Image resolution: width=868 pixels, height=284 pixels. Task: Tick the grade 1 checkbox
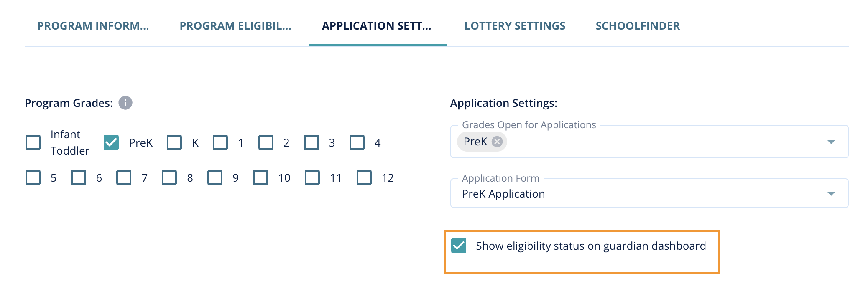point(220,142)
